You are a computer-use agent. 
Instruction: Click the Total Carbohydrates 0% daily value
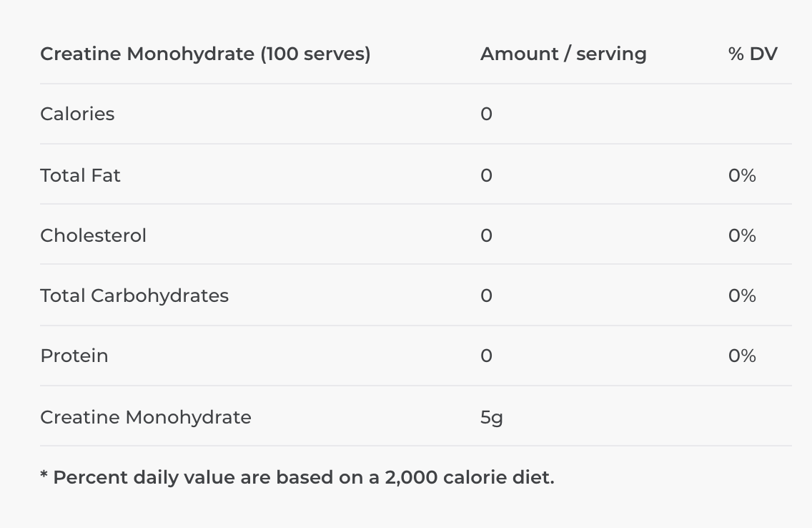tap(742, 295)
